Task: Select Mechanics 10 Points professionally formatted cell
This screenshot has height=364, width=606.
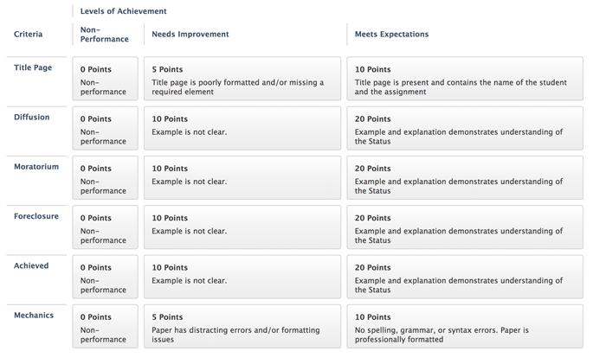Action: [x=465, y=326]
